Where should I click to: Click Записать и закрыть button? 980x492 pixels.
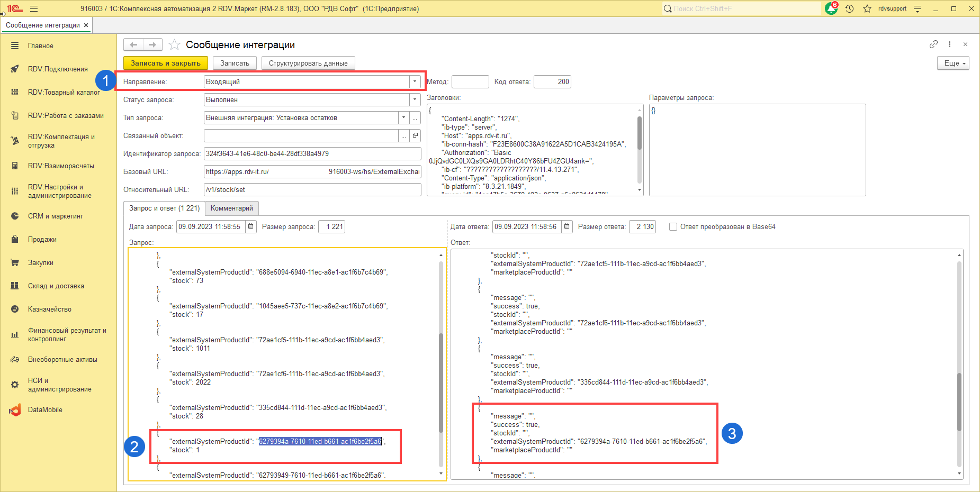(x=165, y=63)
